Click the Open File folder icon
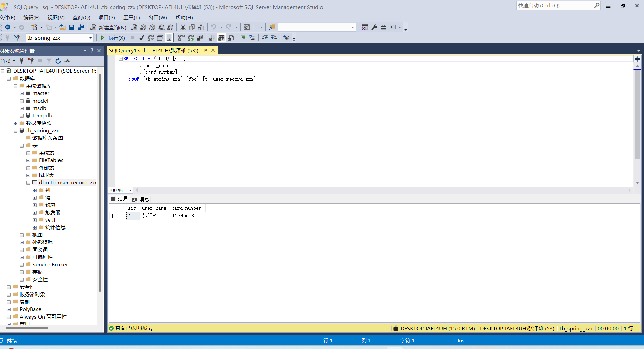Screen dimensions: 644x349 (x=63, y=27)
